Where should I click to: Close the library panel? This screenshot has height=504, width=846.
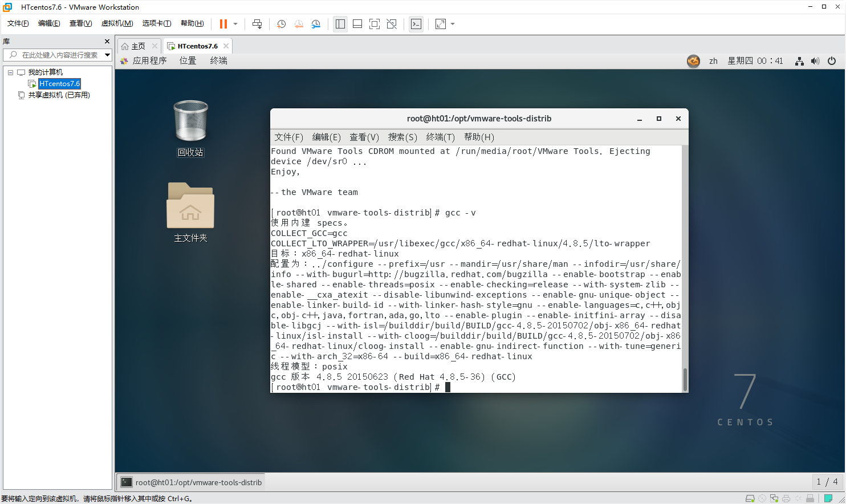[x=107, y=42]
